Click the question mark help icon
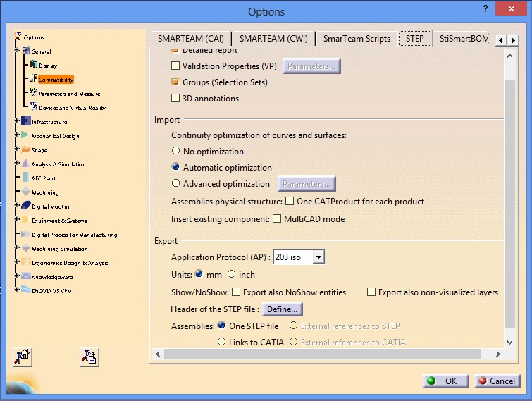 point(485,8)
